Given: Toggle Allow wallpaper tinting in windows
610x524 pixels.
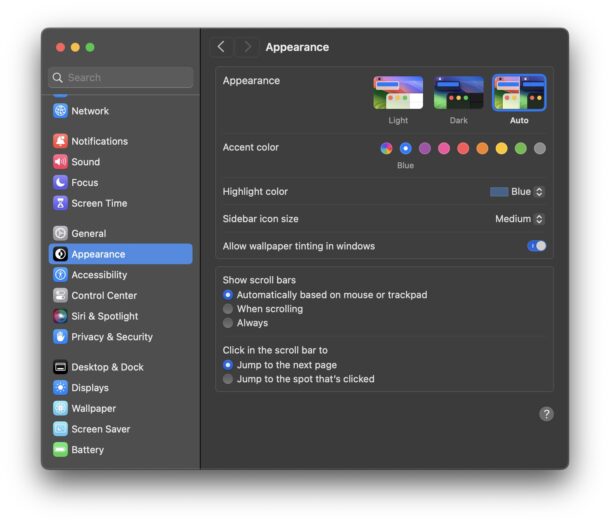Looking at the screenshot, I should 536,246.
